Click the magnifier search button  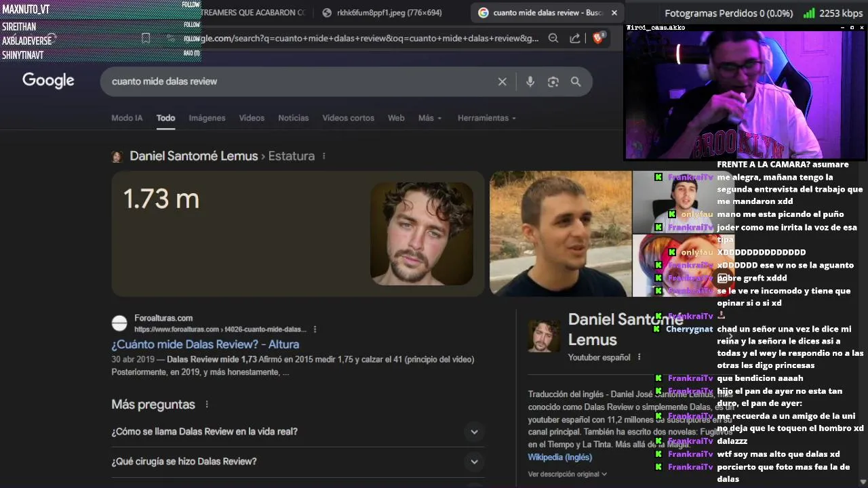pos(576,81)
